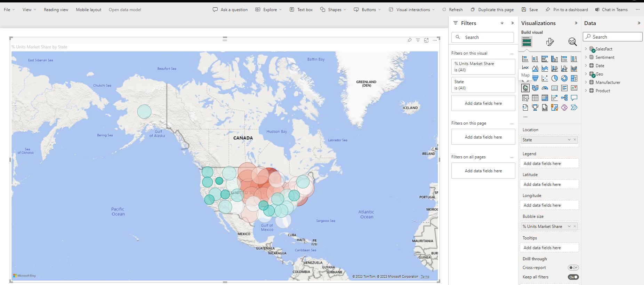Expand the Sentiment table
This screenshot has height=285, width=644.
click(586, 57)
